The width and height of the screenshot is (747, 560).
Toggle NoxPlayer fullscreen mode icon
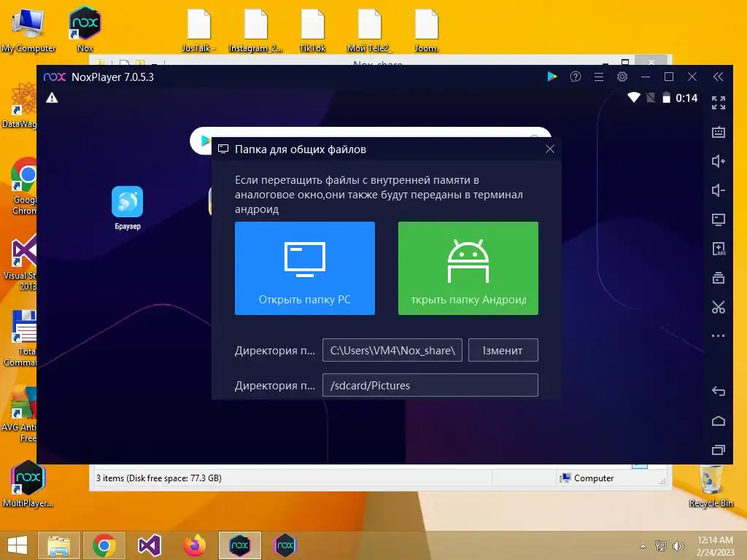tap(719, 102)
